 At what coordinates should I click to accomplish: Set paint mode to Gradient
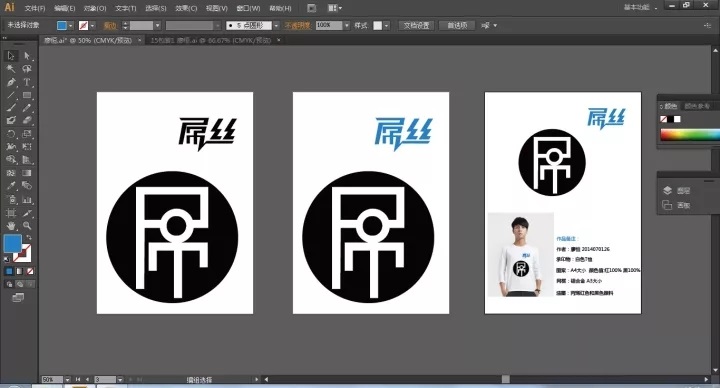tap(19, 271)
